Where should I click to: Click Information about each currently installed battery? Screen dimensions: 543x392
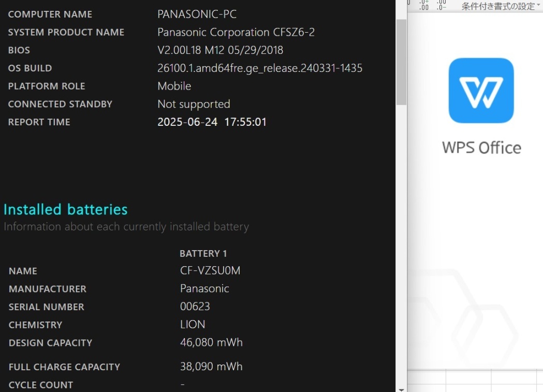point(126,227)
